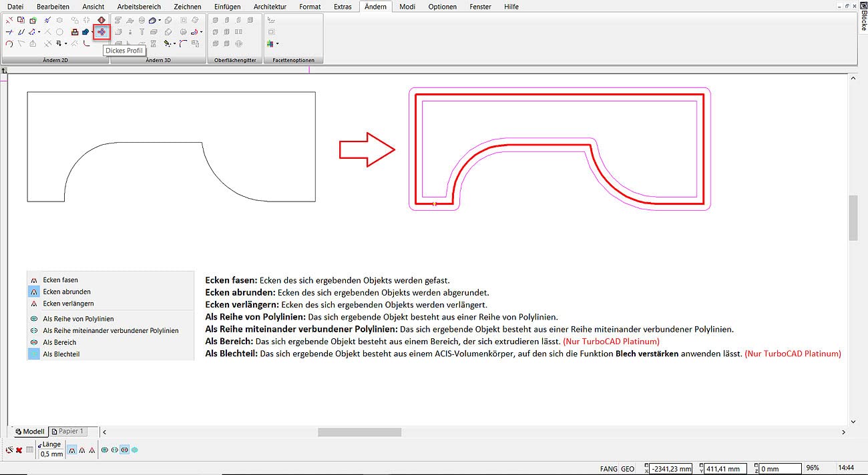Click the red fillet curve icon in Ändern 2D

86,43
